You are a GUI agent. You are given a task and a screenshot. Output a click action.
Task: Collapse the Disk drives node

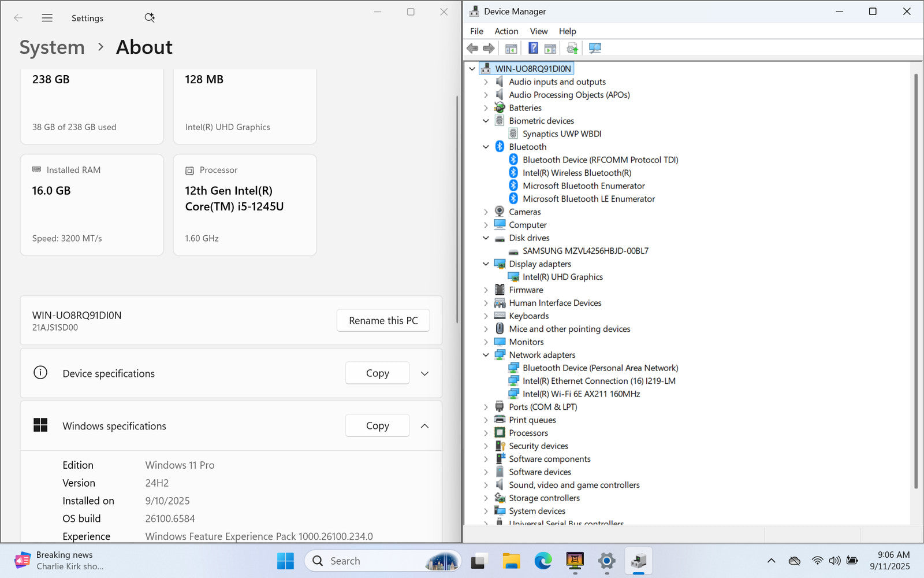486,238
